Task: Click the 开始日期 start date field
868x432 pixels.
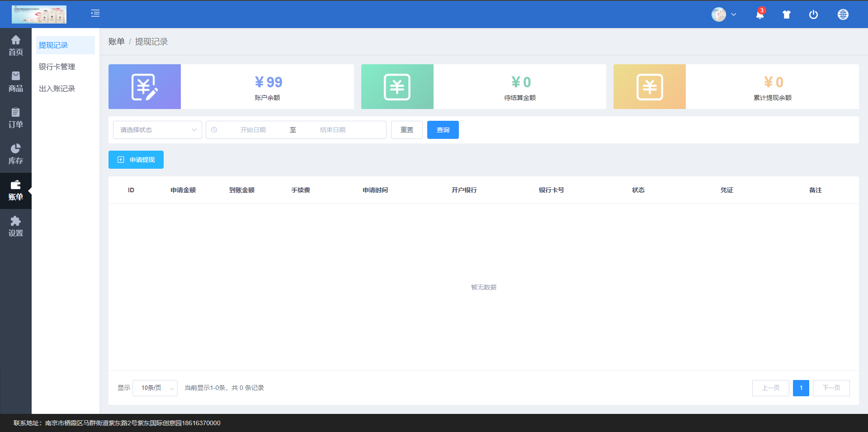Action: click(x=253, y=130)
